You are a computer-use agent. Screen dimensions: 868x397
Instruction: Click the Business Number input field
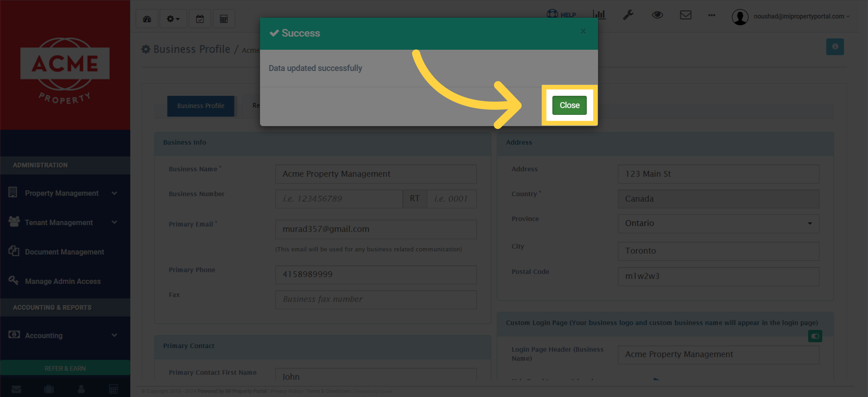339,199
